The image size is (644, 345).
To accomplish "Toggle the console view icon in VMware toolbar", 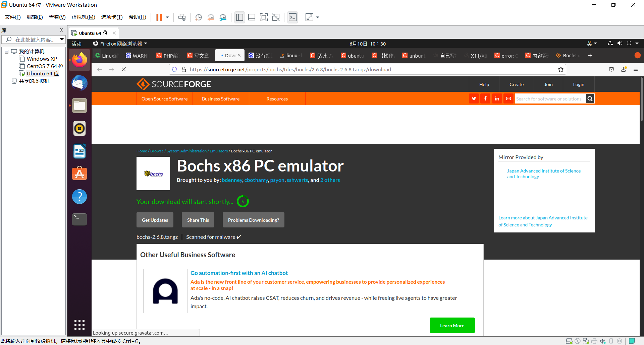I will coord(292,17).
